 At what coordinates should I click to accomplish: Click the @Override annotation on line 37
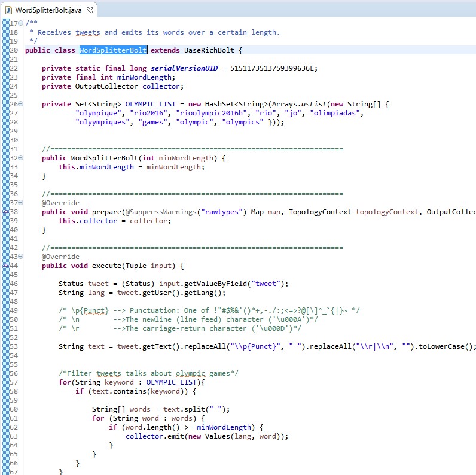pyautogui.click(x=60, y=203)
